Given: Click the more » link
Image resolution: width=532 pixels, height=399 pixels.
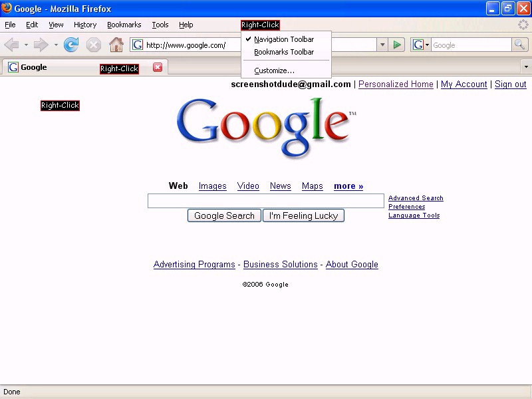Looking at the screenshot, I should point(348,186).
